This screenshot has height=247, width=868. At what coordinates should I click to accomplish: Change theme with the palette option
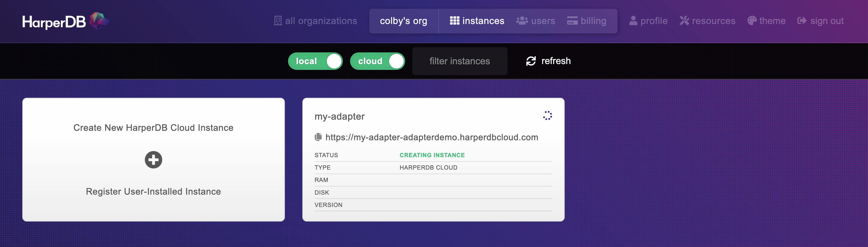point(766,21)
